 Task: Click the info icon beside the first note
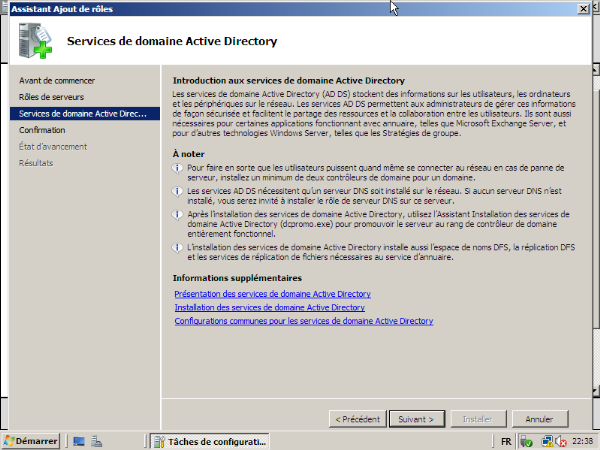177,167
